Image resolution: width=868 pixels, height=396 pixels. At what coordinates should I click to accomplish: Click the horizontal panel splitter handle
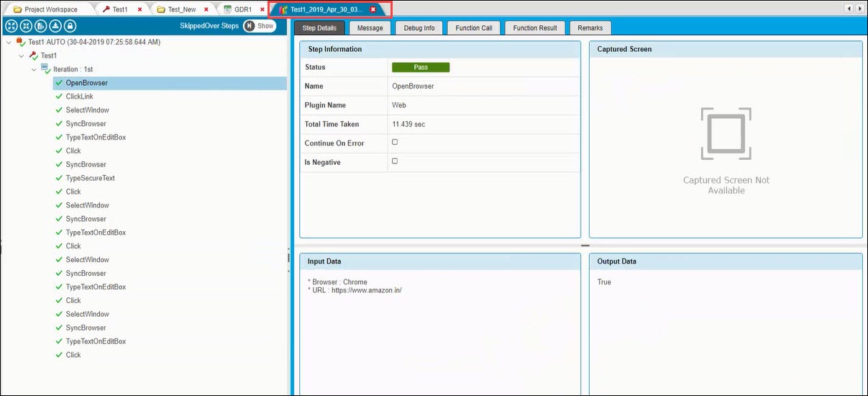[585, 246]
